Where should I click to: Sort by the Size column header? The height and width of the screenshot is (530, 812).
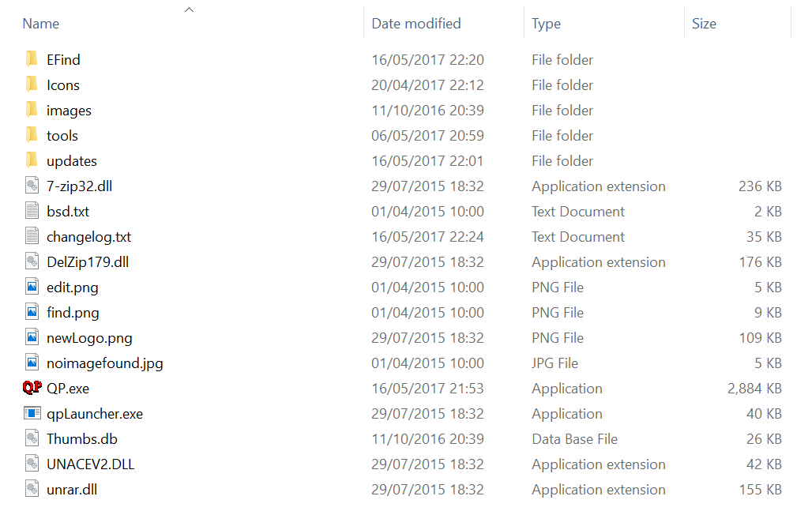(x=704, y=24)
